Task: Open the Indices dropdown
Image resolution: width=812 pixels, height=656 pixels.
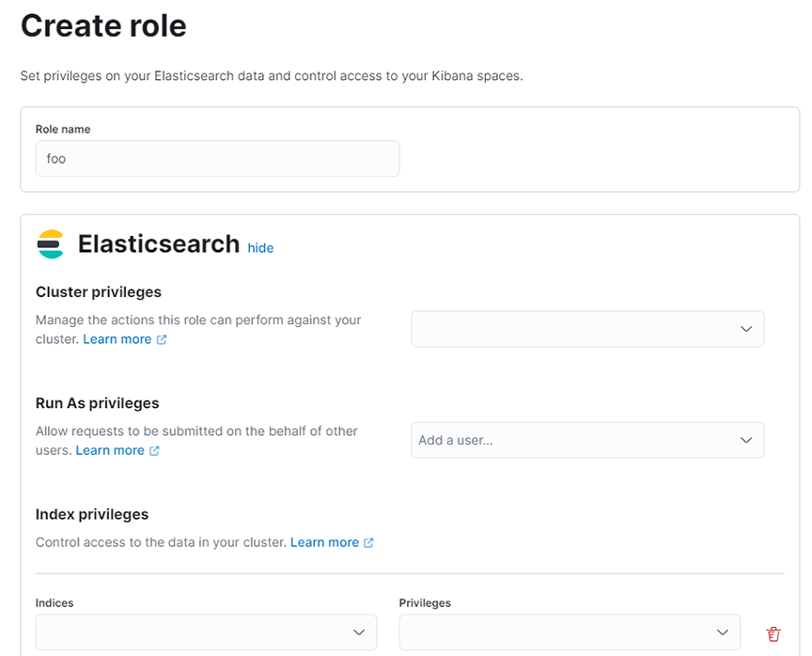Action: 206,633
